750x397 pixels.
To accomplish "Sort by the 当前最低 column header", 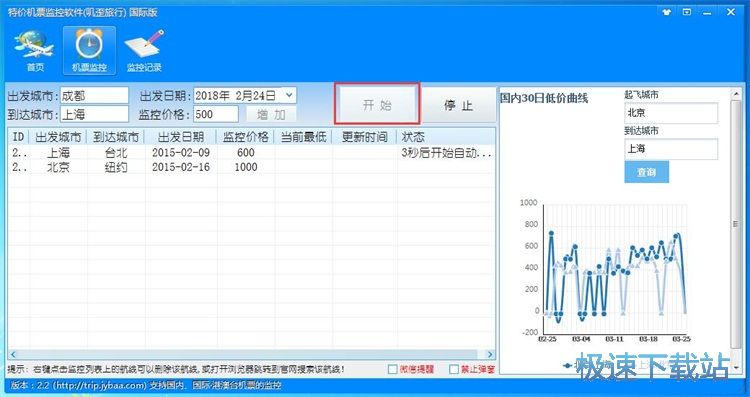I will (x=303, y=137).
